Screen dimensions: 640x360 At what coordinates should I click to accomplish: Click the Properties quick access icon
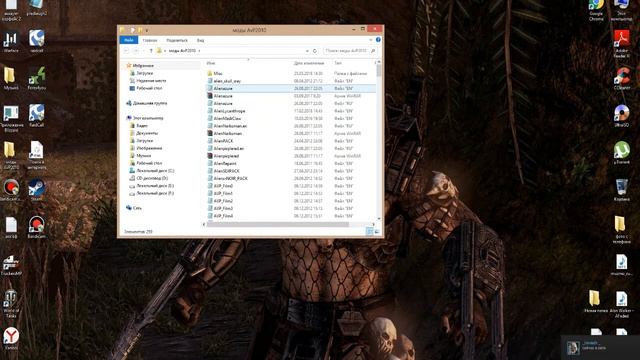[133, 30]
